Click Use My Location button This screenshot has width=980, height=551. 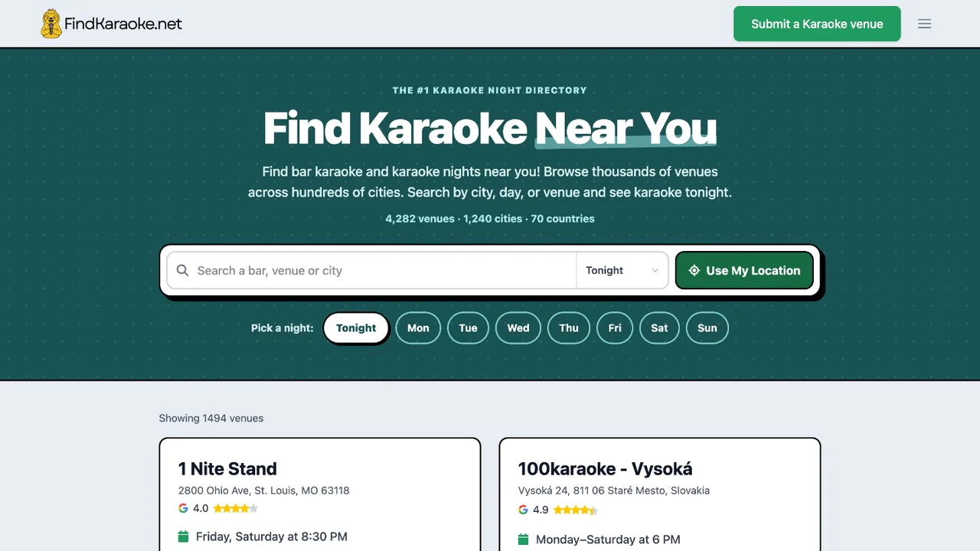coord(744,270)
